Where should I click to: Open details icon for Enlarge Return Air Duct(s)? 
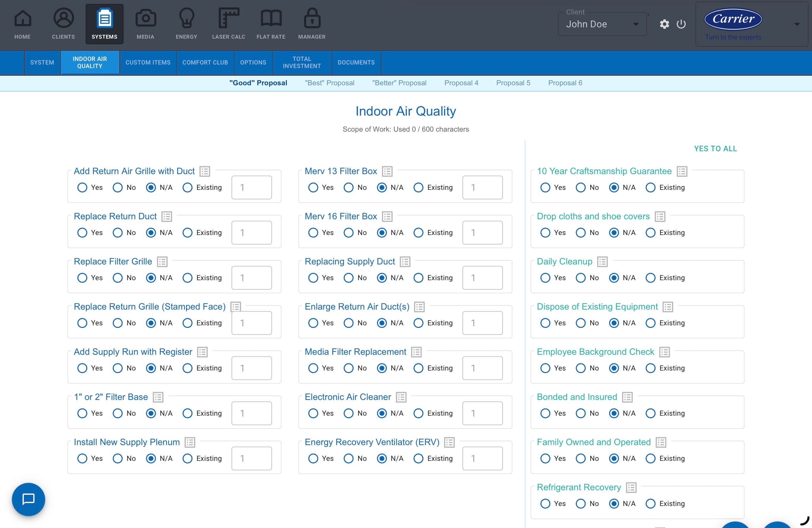(x=419, y=307)
